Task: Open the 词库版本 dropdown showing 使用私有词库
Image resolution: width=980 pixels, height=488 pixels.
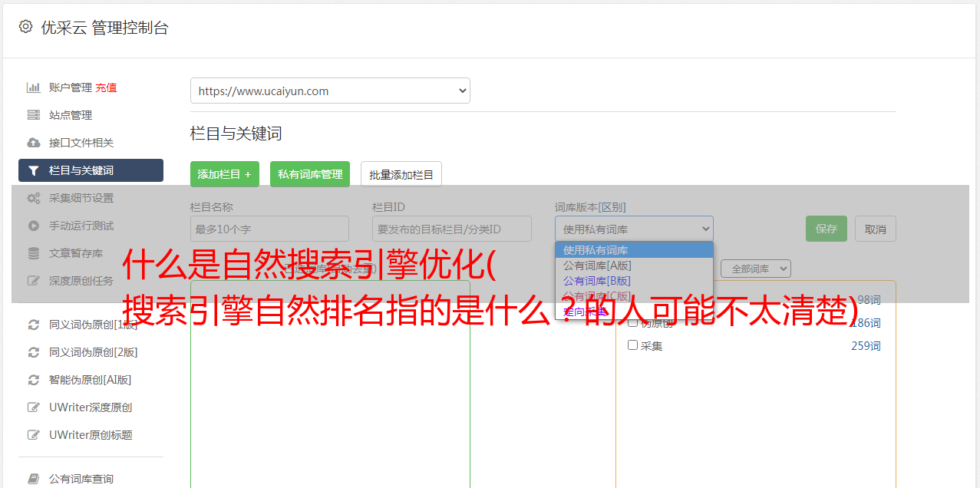Action: click(x=634, y=229)
